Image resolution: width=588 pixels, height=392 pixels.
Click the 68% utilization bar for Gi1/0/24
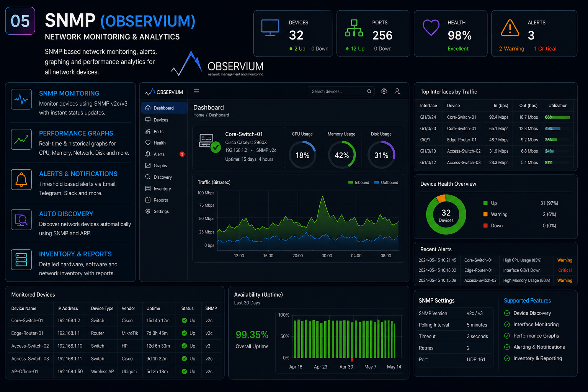tap(557, 118)
